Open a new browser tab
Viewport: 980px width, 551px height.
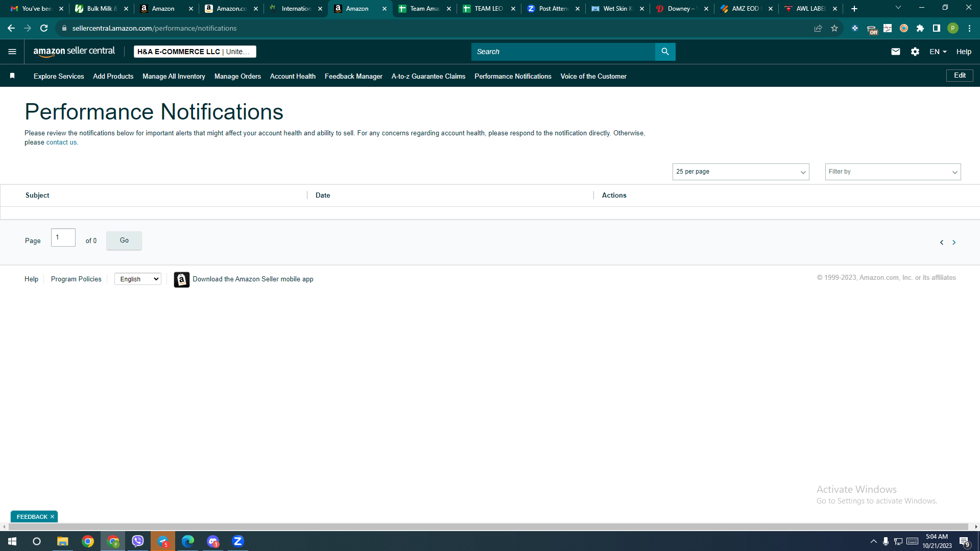(854, 9)
